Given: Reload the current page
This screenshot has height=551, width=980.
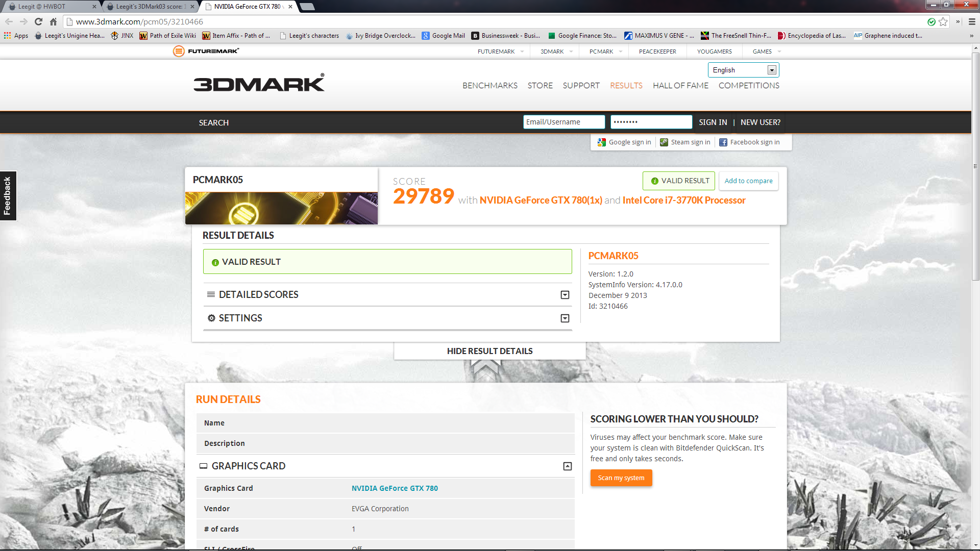Looking at the screenshot, I should [x=38, y=21].
